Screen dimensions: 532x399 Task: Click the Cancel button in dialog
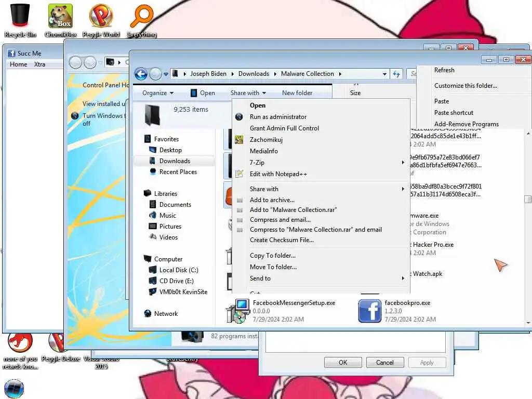(x=385, y=362)
